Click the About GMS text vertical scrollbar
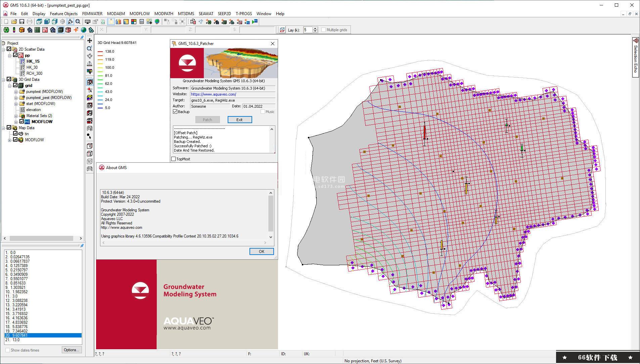Viewport: 640px width, 364px height. point(271,215)
